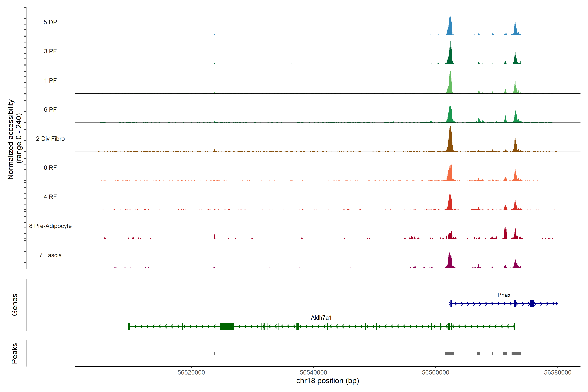This screenshot has width=588, height=392.
Task: Click the 56520000 axis tick label
Action: [191, 373]
